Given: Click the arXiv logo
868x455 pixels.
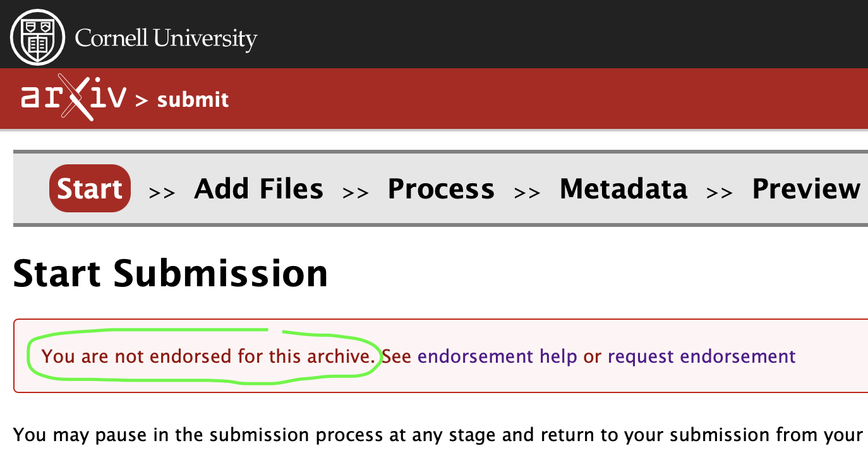Looking at the screenshot, I should click(73, 99).
